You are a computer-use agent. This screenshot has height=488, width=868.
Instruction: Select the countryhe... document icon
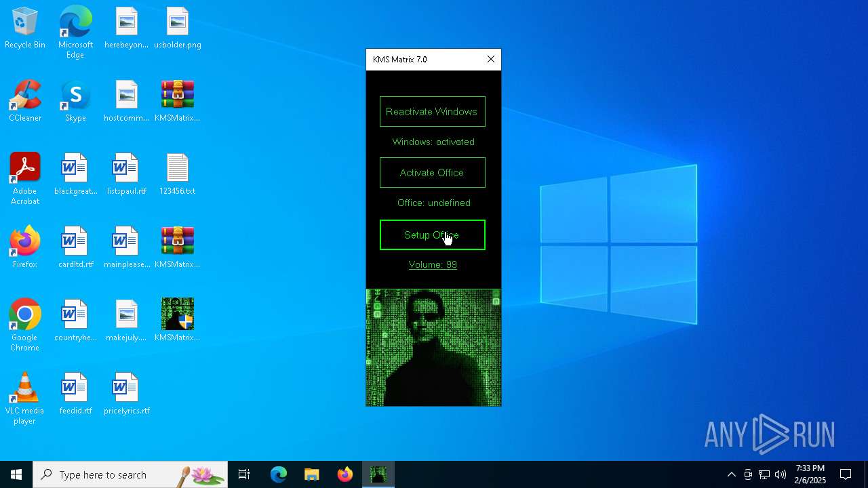click(x=75, y=322)
